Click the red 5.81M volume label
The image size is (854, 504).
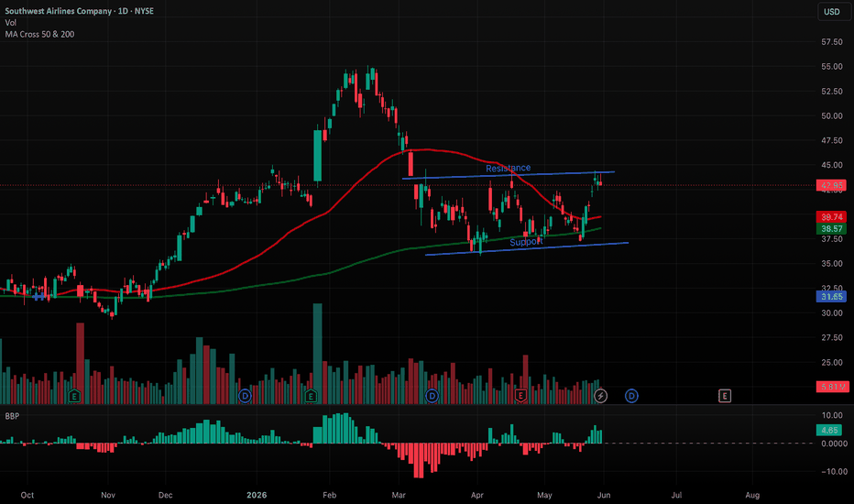coord(832,387)
